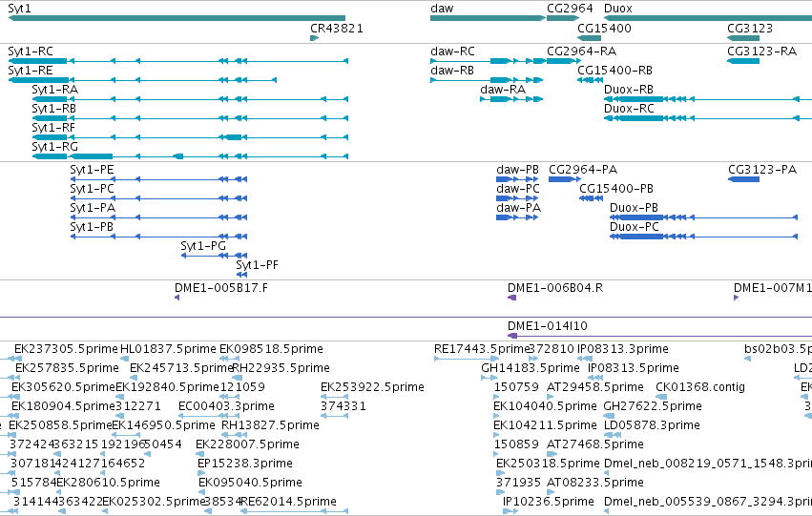Select the Syt1-RG transcript
Viewport: 812px width, 516px height.
[190, 156]
